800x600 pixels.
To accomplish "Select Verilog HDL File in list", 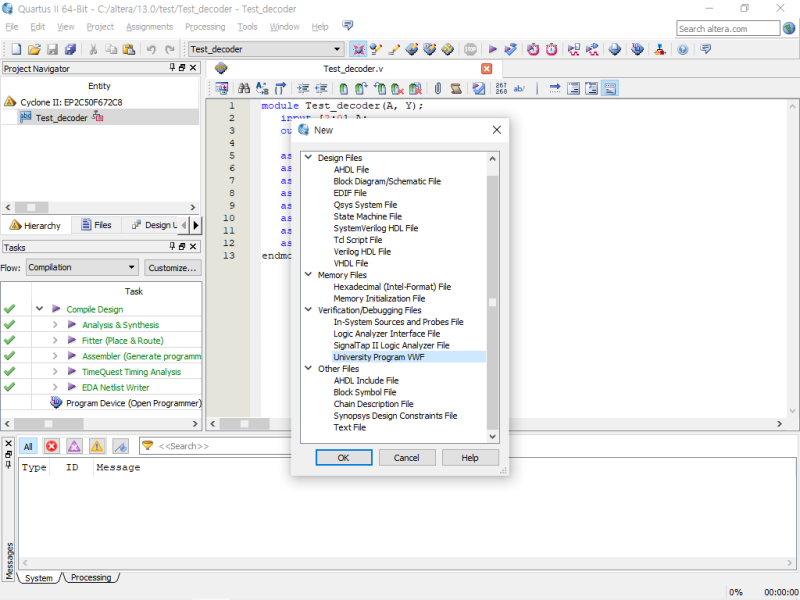I will coord(362,251).
